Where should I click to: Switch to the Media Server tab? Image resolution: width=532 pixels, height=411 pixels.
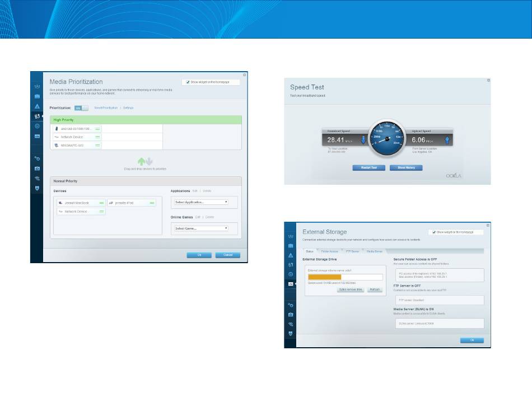coord(374,252)
